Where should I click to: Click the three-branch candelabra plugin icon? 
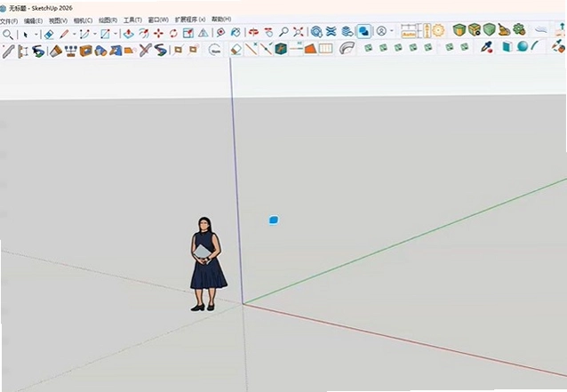[71, 51]
